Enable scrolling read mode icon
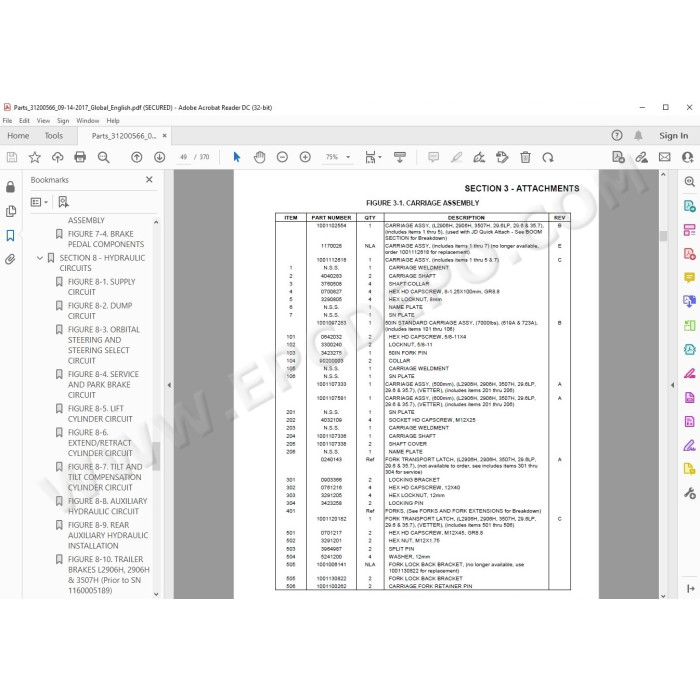The height and width of the screenshot is (700, 700). click(400, 157)
